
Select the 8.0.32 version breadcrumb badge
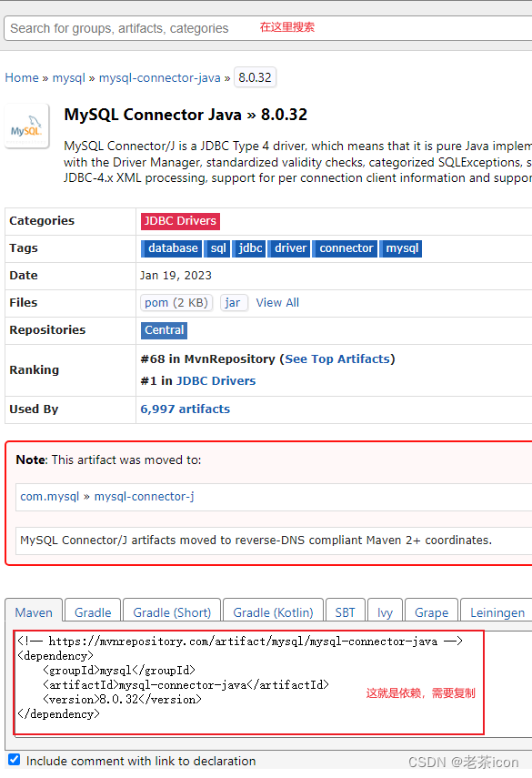click(x=255, y=77)
